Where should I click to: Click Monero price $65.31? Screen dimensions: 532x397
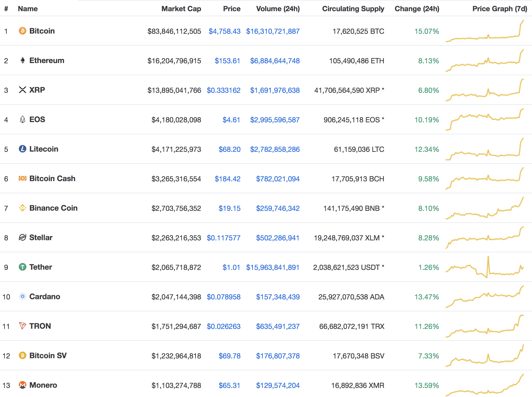coord(229,386)
